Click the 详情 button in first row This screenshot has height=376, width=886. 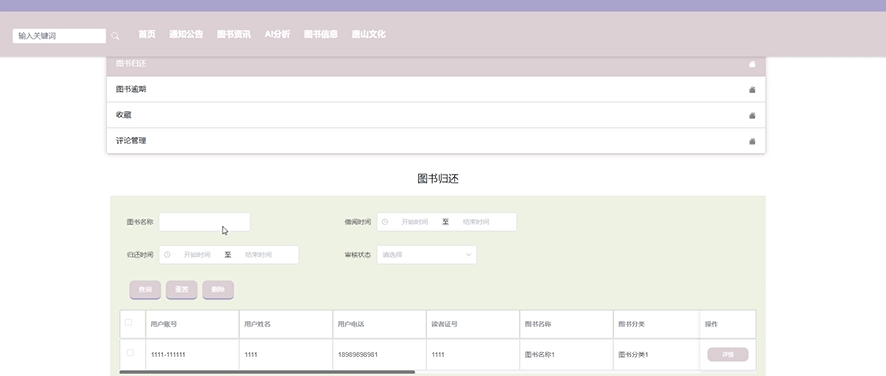pos(728,355)
